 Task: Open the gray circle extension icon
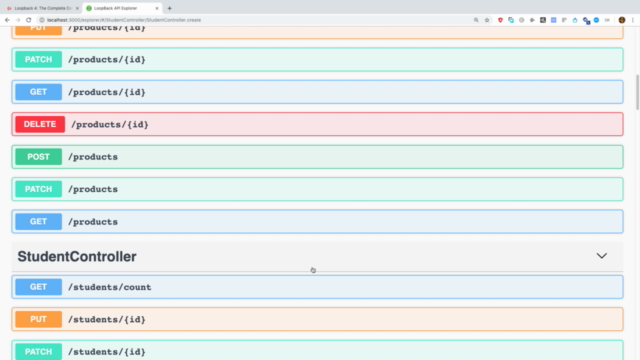[x=522, y=20]
